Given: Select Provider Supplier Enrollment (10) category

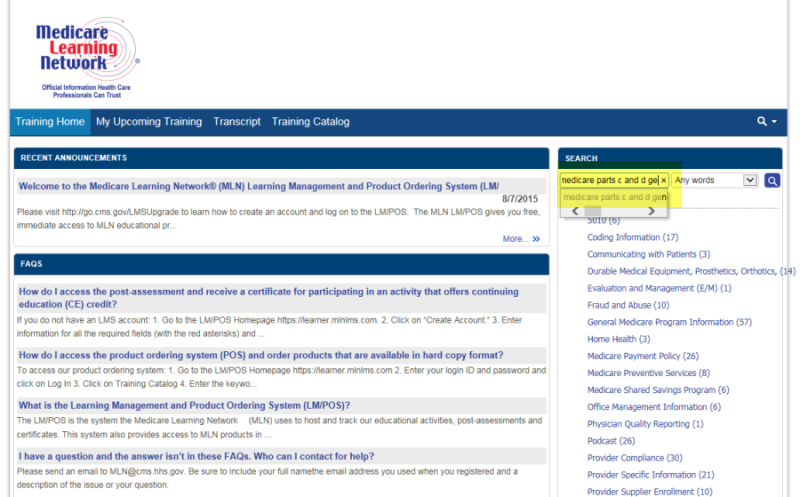Looking at the screenshot, I should 649,491.
